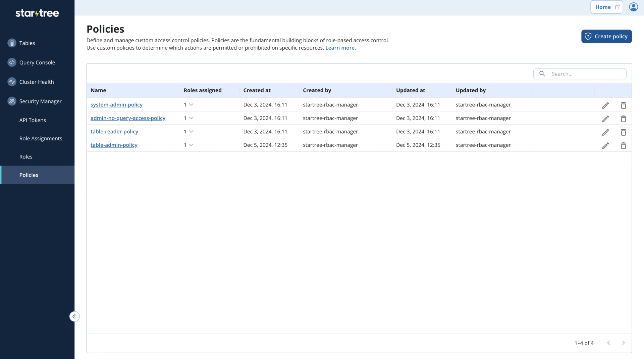Open the Role Assignments section

(x=41, y=138)
